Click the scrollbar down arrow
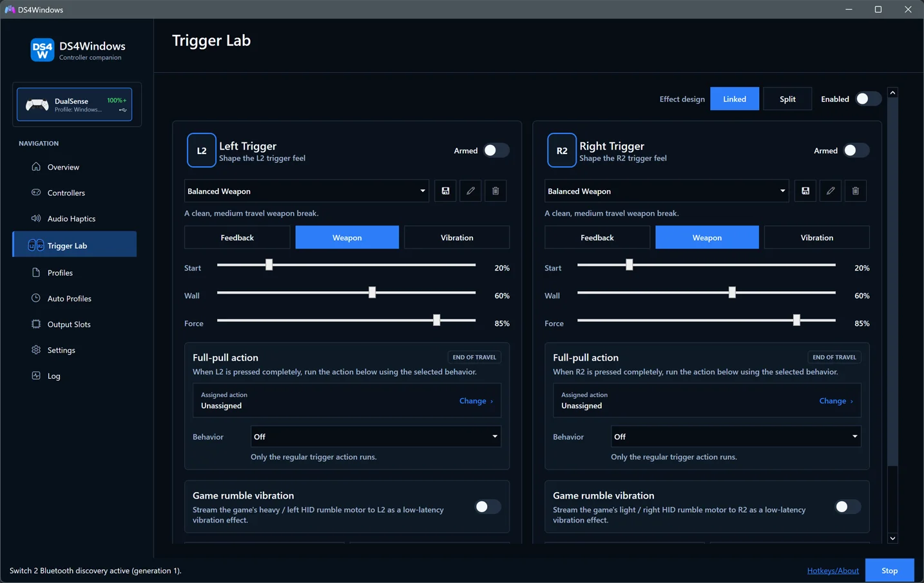 892,538
